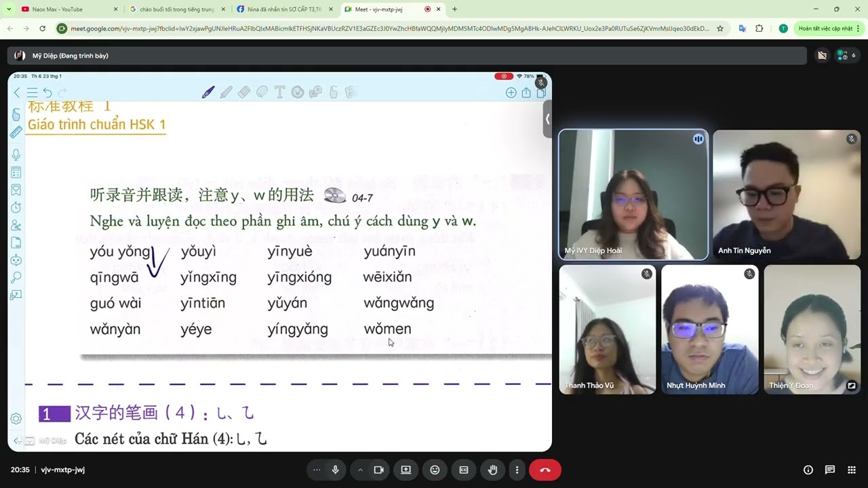Open timer stopwatch icon in whiteboard sidebar
Image resolution: width=868 pixels, height=488 pixels.
(x=16, y=207)
